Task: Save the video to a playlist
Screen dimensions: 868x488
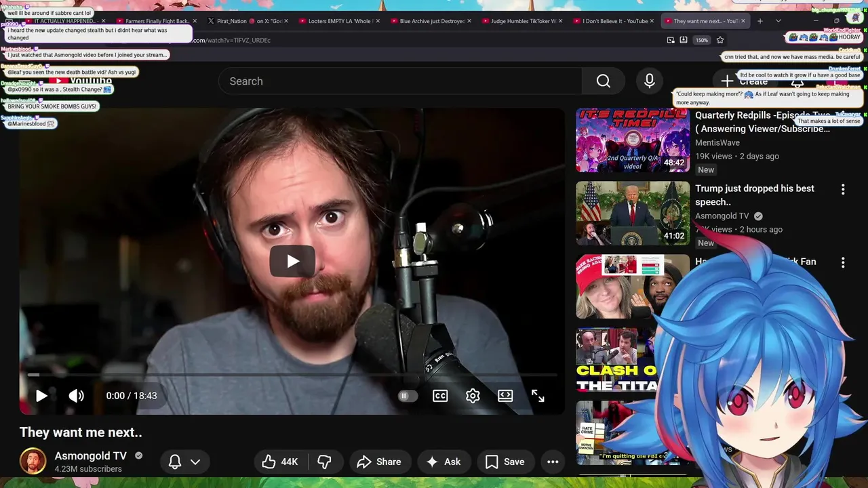Action: pos(505,462)
